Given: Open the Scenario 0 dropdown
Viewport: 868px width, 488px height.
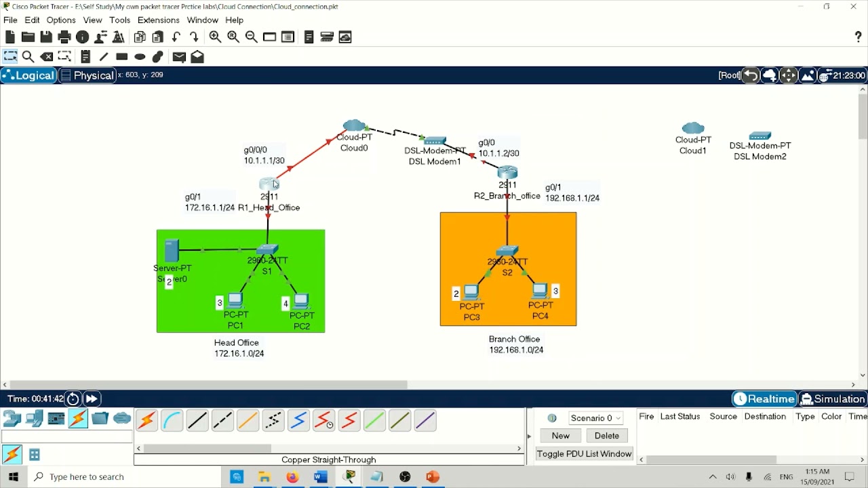Looking at the screenshot, I should (x=595, y=418).
